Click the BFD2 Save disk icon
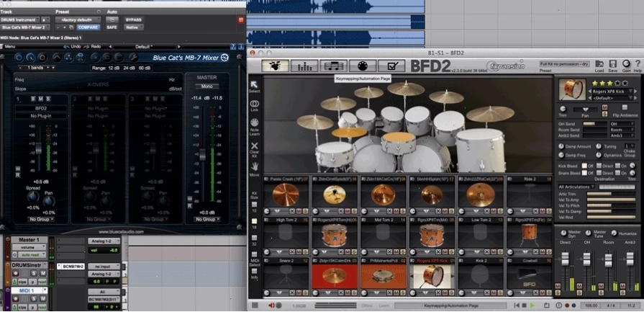The image size is (644, 312). tap(613, 66)
